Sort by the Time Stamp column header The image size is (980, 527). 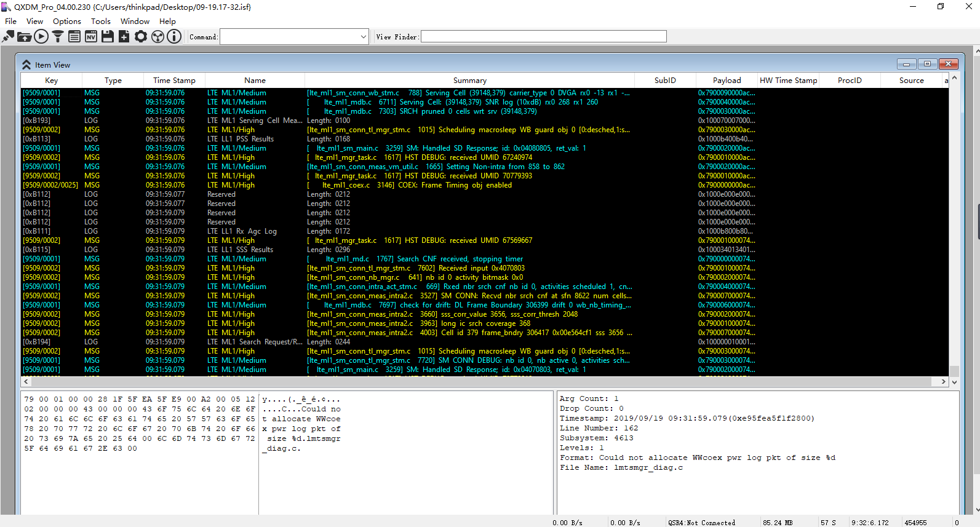click(175, 81)
